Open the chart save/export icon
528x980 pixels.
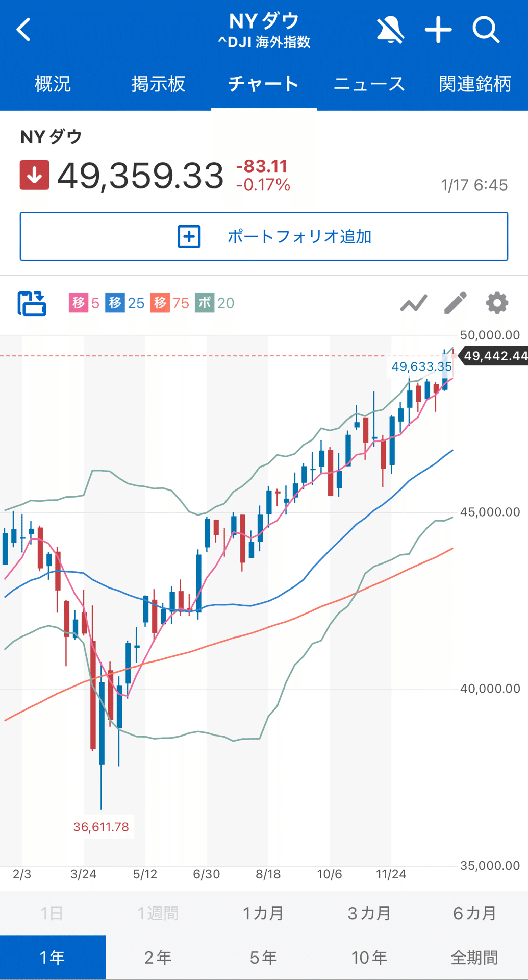click(x=32, y=304)
